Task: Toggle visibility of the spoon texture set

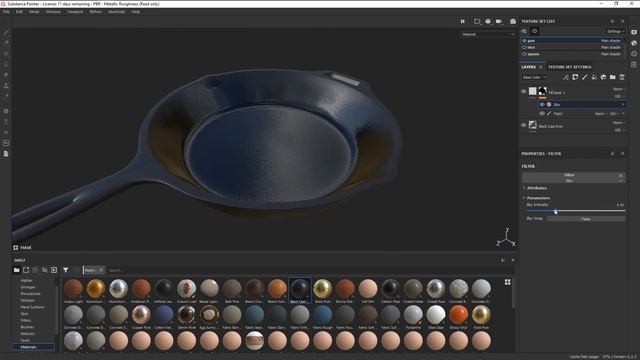Action: [x=524, y=54]
